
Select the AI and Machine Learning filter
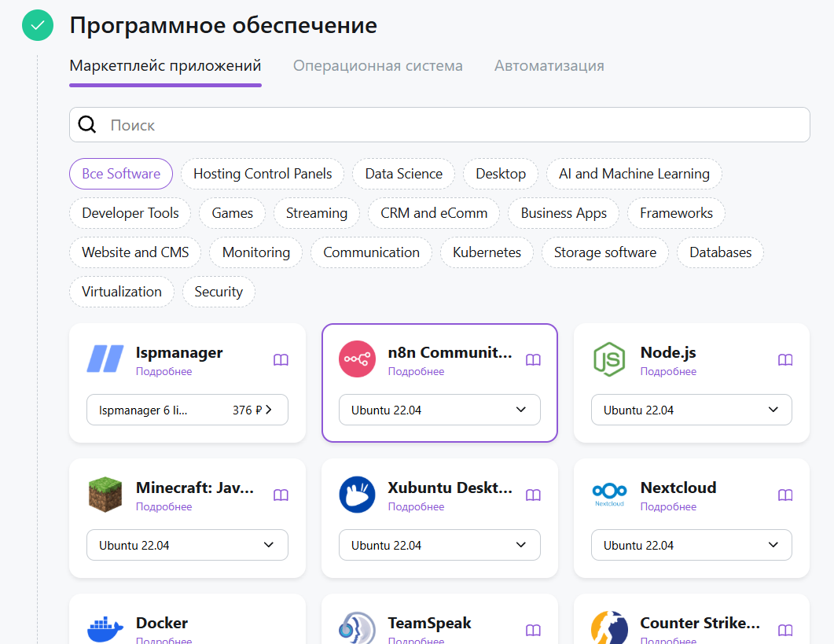[634, 174]
